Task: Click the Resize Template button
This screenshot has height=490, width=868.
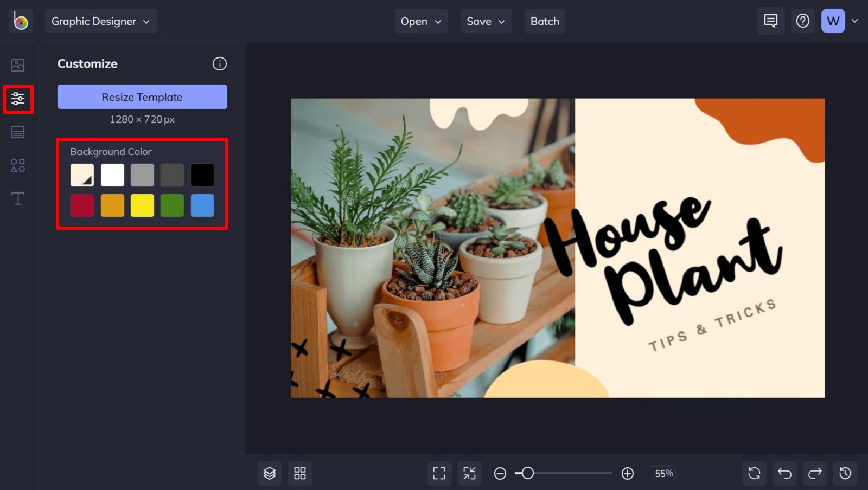Action: [x=142, y=97]
